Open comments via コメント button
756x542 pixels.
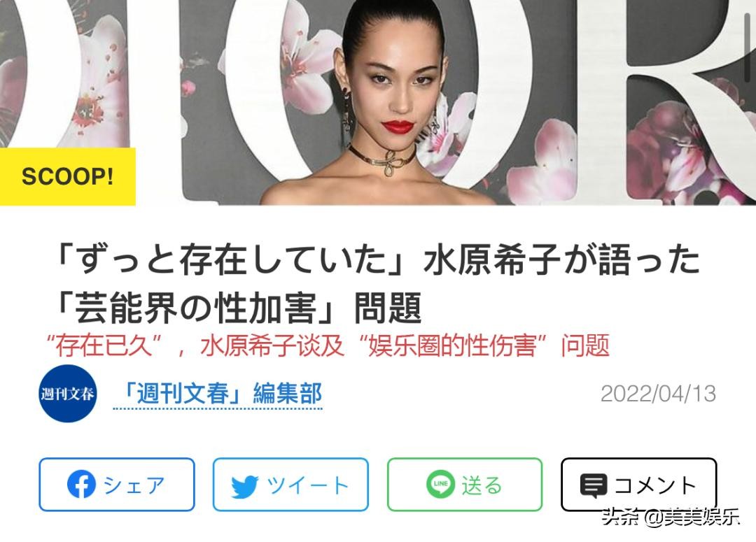click(639, 484)
